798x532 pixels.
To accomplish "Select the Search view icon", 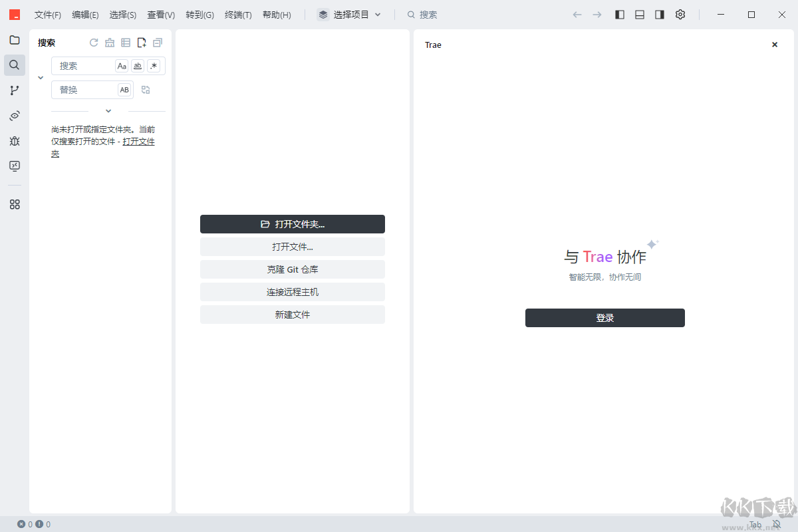I will click(14, 65).
